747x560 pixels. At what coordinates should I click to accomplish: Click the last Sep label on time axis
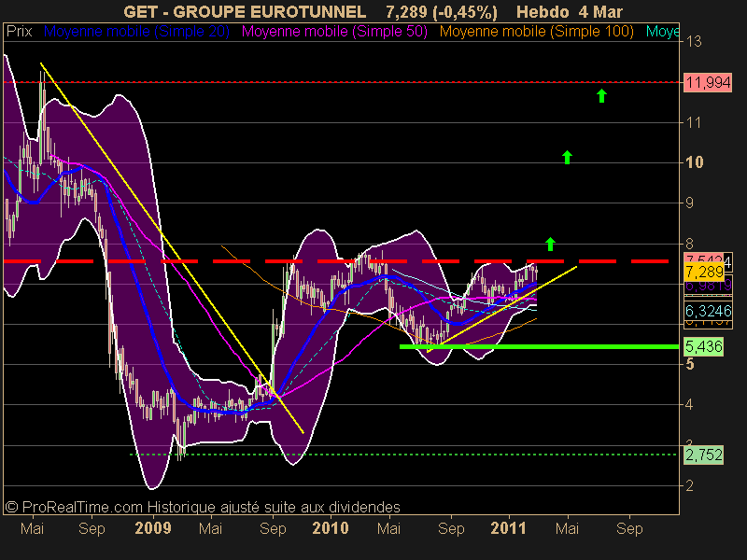[629, 528]
